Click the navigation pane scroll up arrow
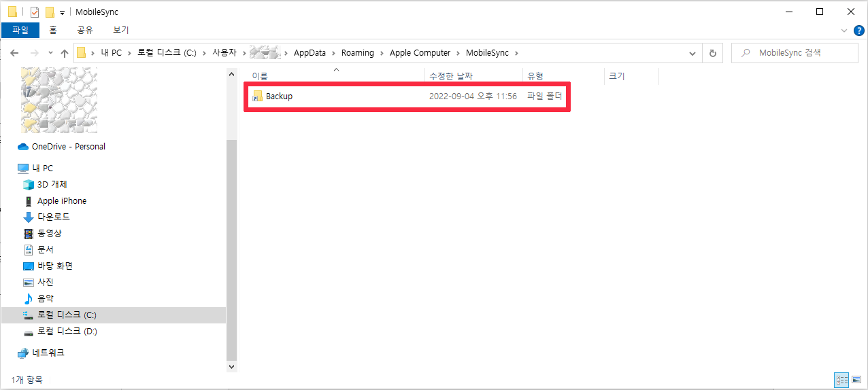The width and height of the screenshot is (868, 390). 231,73
